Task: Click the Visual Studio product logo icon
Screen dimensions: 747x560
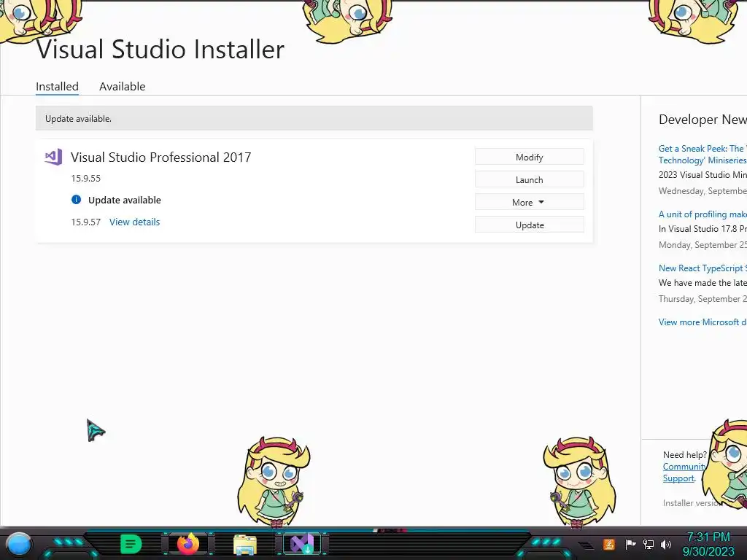Action: [x=53, y=157]
